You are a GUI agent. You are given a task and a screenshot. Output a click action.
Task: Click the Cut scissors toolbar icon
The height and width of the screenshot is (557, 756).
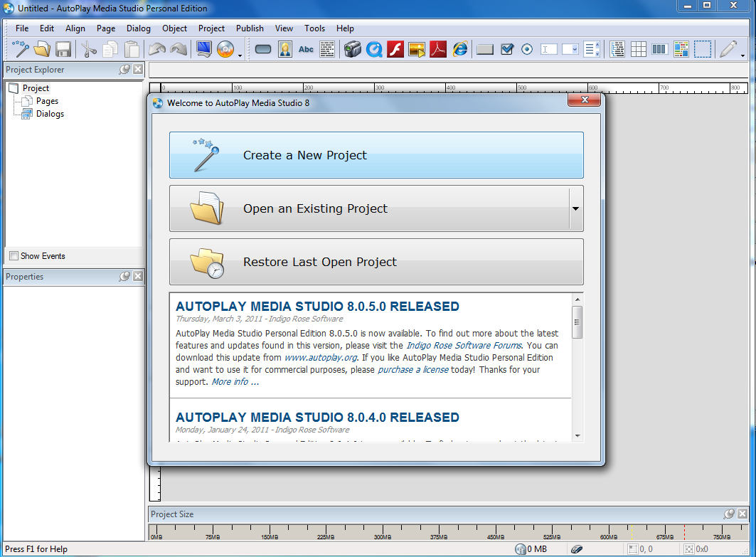tap(89, 49)
